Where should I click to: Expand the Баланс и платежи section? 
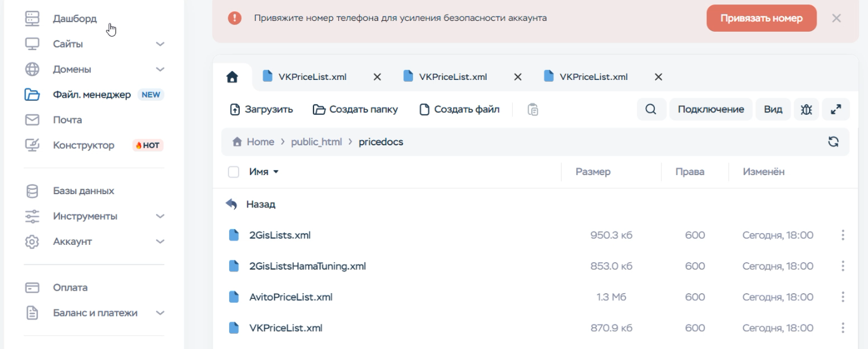(160, 313)
